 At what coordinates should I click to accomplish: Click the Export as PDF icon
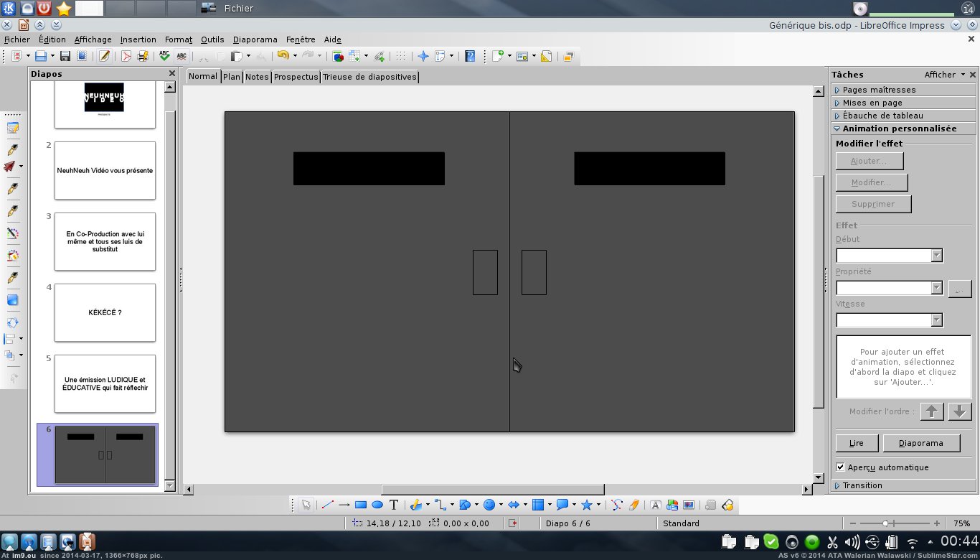coord(126,56)
